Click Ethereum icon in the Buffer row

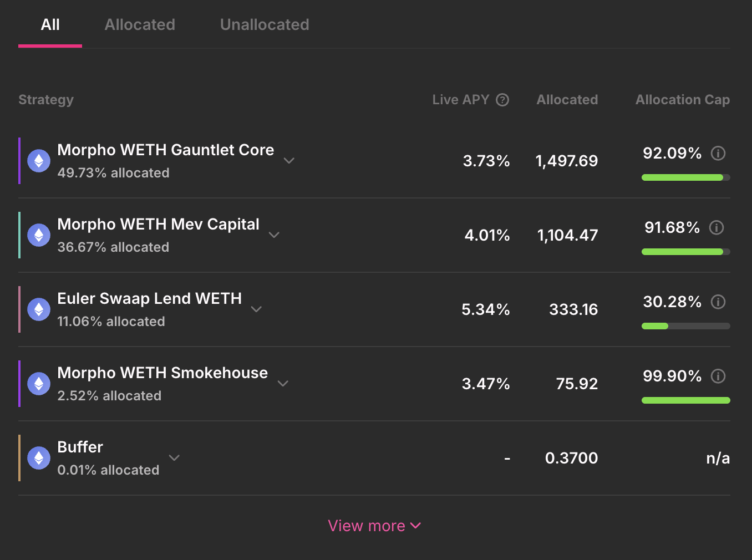point(39,458)
